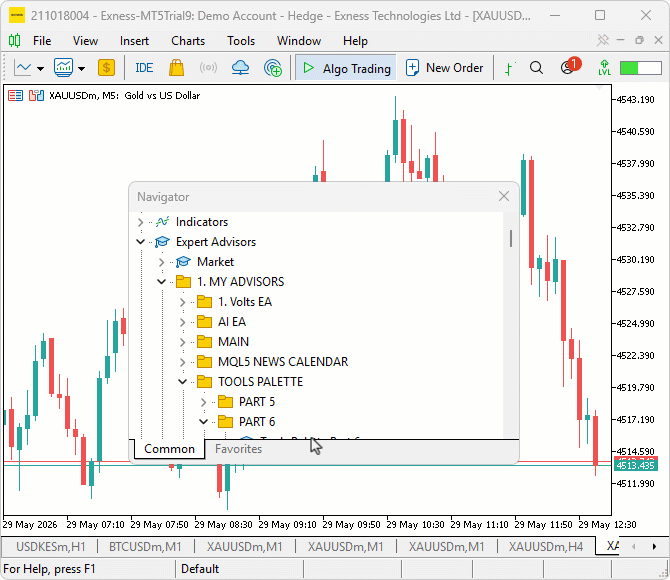Collapse the PART 6 folder
Viewport: 670px width, 580px height.
[x=203, y=422]
